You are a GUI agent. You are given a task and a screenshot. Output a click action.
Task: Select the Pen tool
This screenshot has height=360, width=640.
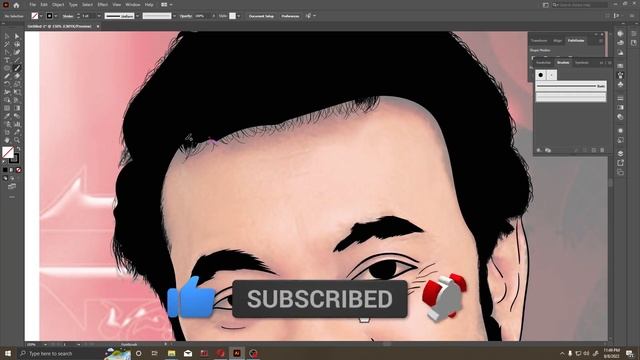(7, 52)
